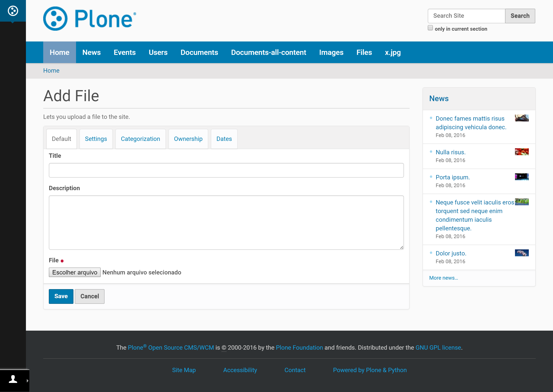Image resolution: width=553 pixels, height=392 pixels.
Task: Open the Events navigation item
Action: click(x=125, y=52)
